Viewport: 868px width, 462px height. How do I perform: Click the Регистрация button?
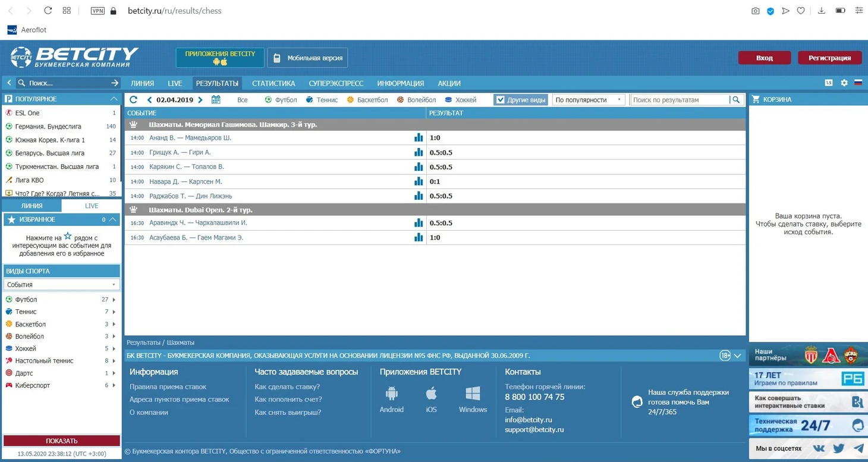tap(829, 58)
